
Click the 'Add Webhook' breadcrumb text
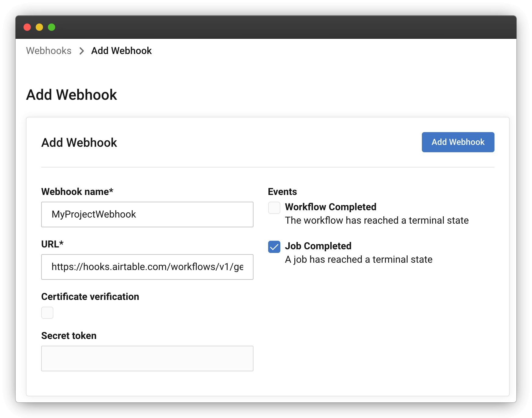click(x=121, y=51)
